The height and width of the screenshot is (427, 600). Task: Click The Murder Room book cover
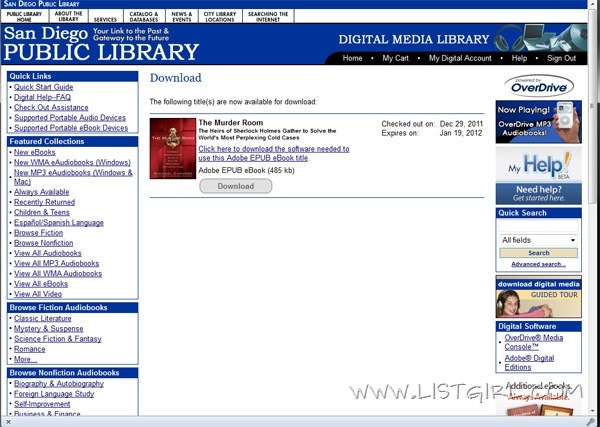point(173,148)
